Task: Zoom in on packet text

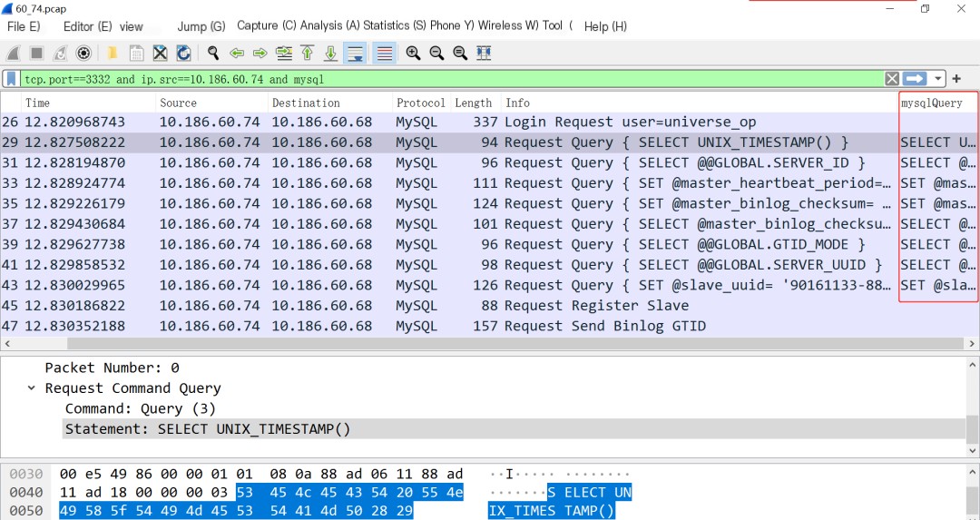Action: (x=413, y=54)
